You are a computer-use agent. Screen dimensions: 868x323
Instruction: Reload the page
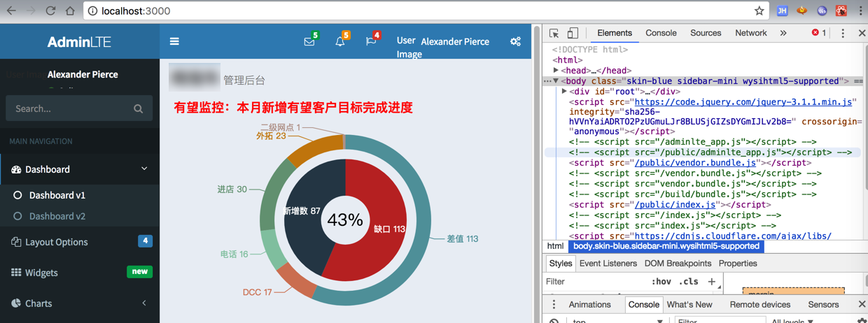(50, 10)
